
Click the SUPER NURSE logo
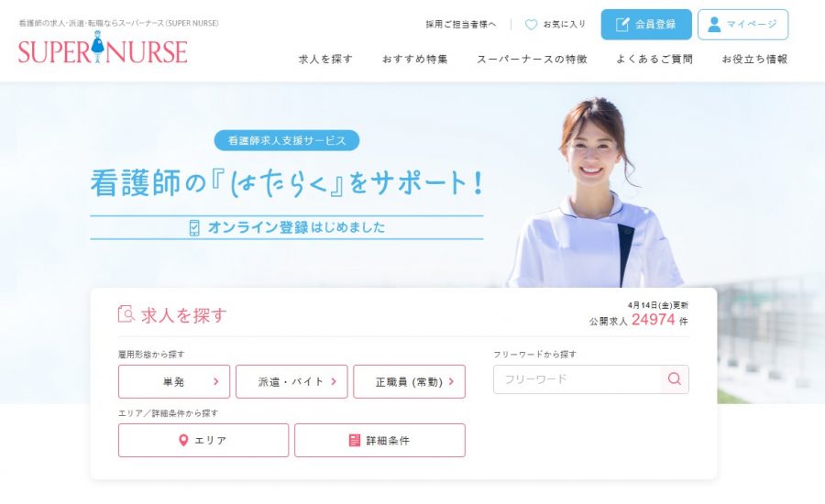[x=103, y=49]
